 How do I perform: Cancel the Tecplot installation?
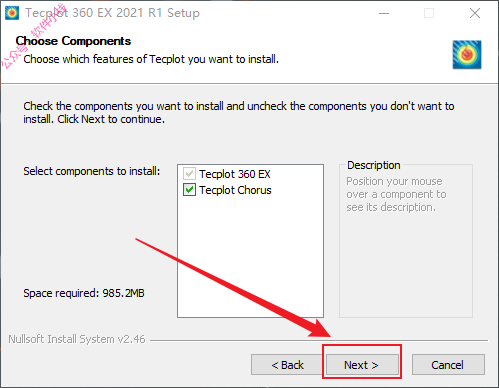tap(448, 365)
